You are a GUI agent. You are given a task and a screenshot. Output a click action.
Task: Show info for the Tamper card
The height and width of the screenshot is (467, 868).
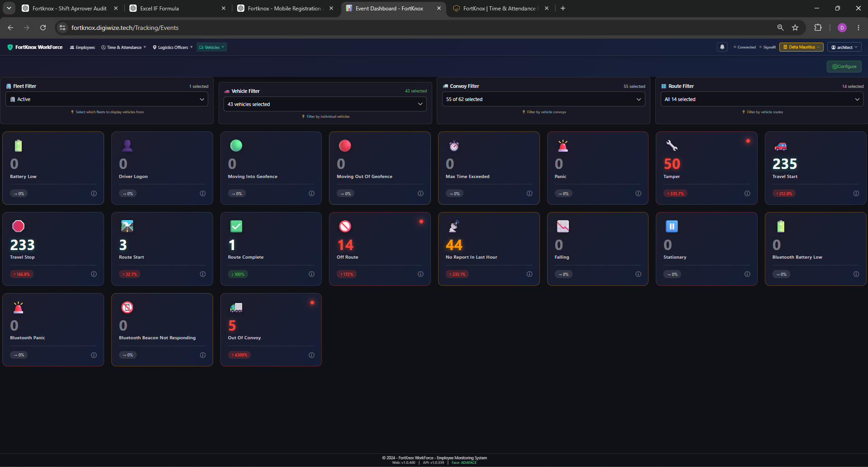coord(747,193)
